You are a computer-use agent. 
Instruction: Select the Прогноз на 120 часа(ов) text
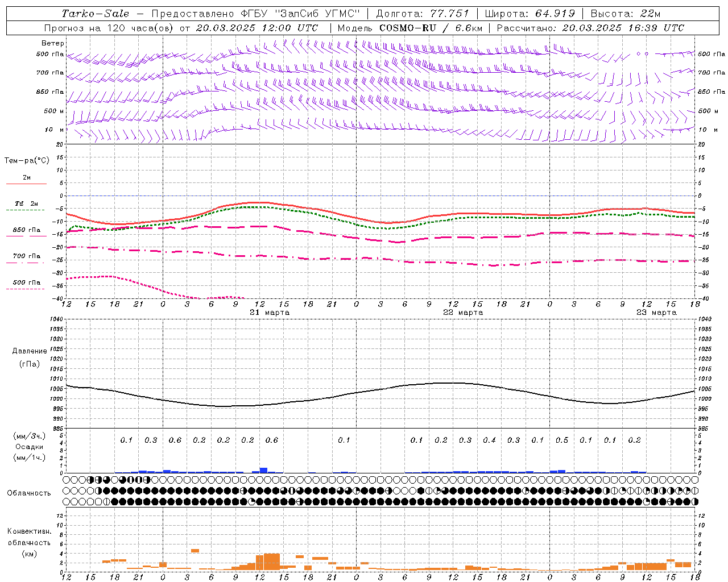pos(110,28)
